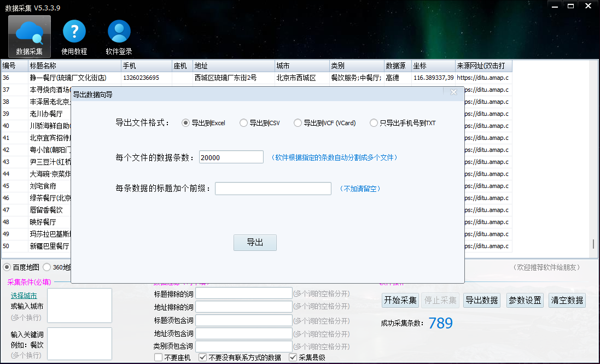Image resolution: width=600 pixels, height=364 pixels.
Task: Click the 手机 column header
Action: pos(147,66)
